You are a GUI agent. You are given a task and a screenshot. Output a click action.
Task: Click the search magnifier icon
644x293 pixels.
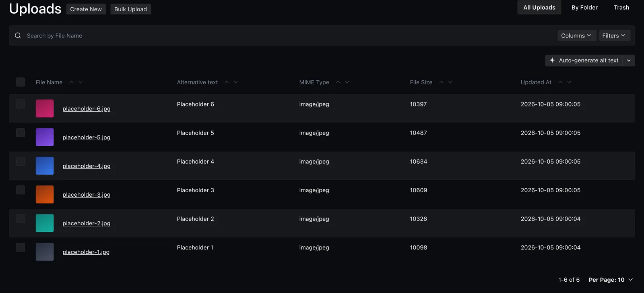pos(18,35)
